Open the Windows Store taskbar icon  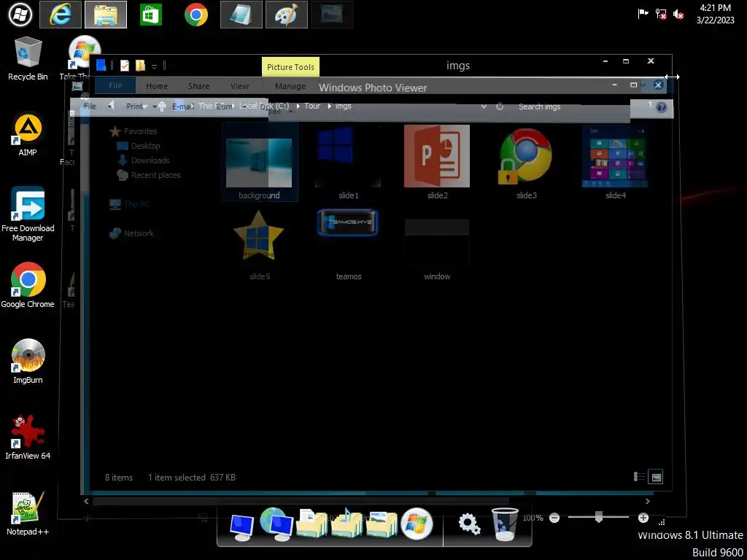(150, 15)
